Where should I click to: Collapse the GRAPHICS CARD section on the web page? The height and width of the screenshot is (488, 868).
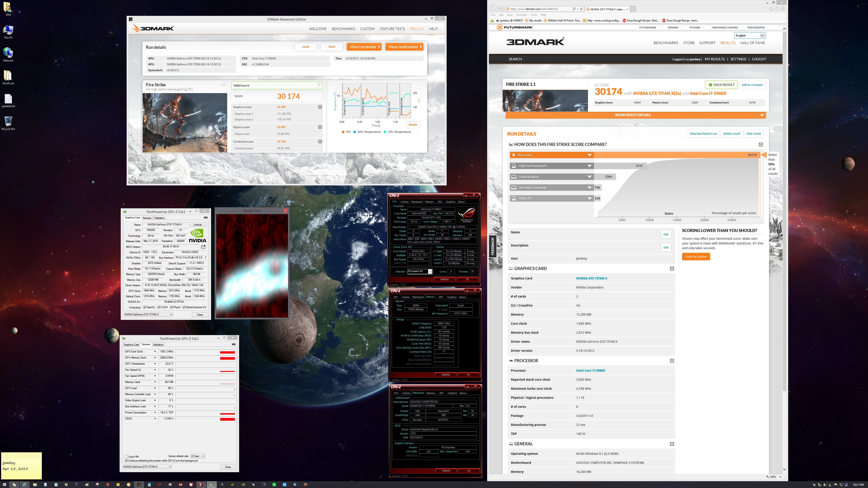(x=672, y=269)
